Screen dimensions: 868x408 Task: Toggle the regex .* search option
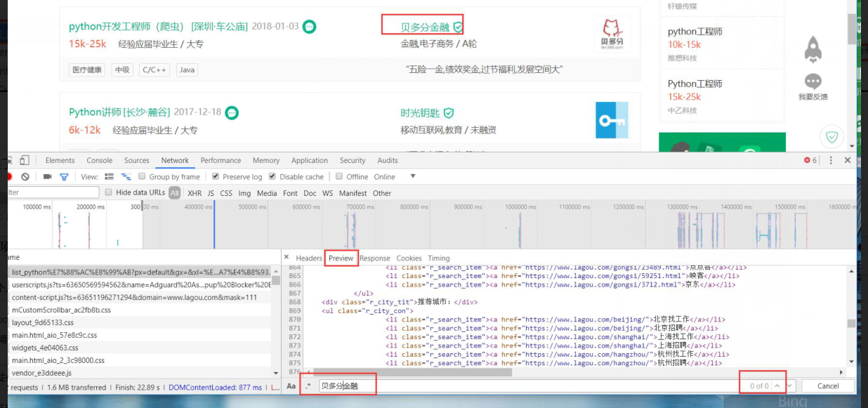[308, 386]
